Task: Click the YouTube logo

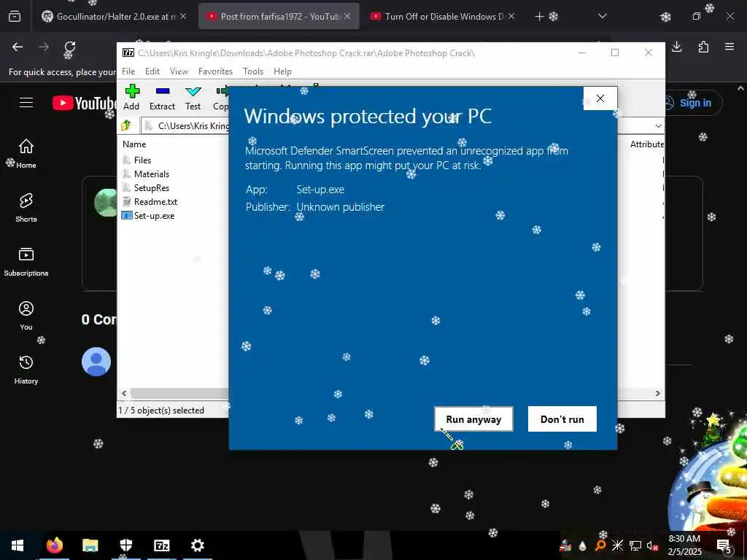Action: click(85, 103)
